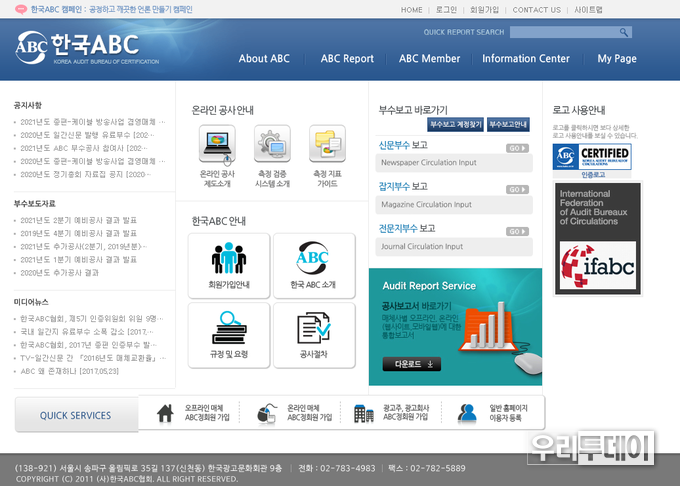
Task: Open the About ABC menu
Action: (x=264, y=59)
